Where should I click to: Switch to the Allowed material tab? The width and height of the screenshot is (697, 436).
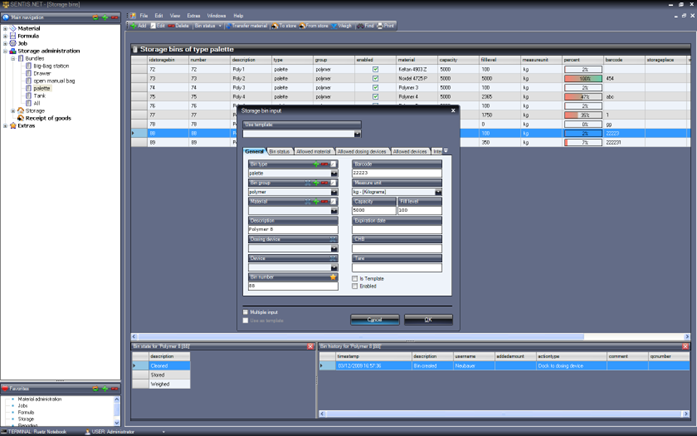click(313, 152)
